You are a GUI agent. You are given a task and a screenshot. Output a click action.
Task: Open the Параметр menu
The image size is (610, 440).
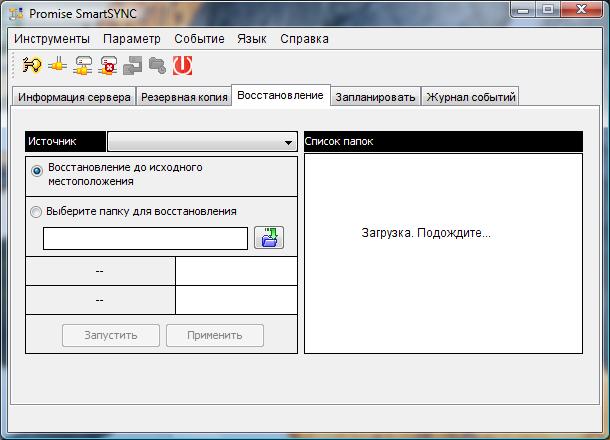(x=132, y=39)
